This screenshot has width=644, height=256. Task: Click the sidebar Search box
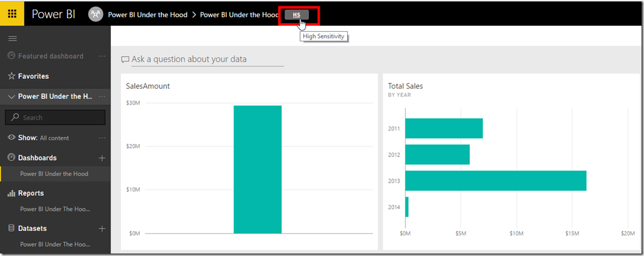coord(55,117)
